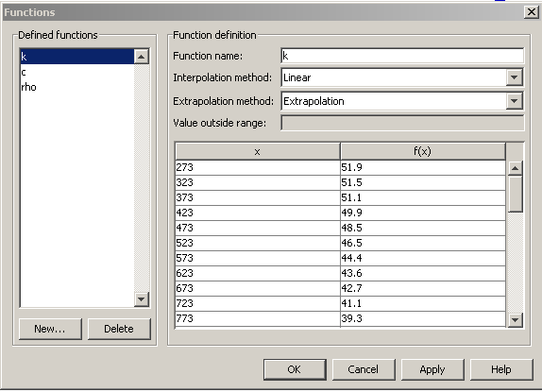Click the New... button
The height and width of the screenshot is (392, 542).
pos(50,329)
